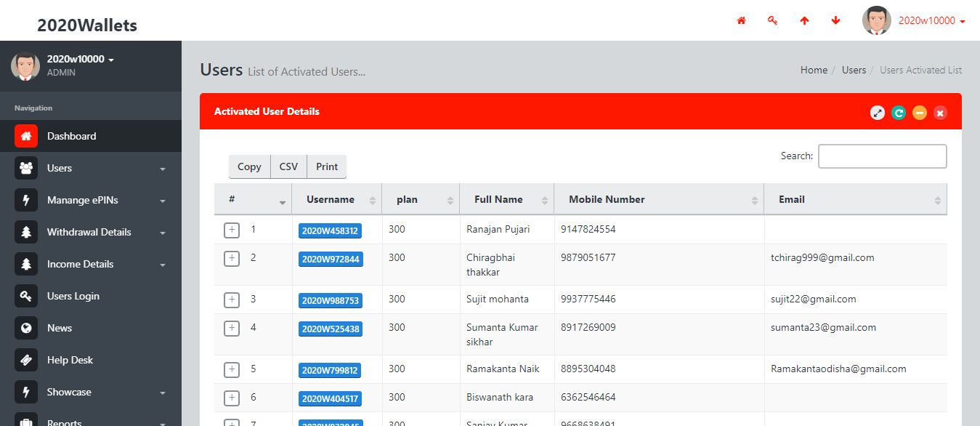This screenshot has height=426, width=980.
Task: Open username 2020W972844 link
Action: pos(331,260)
